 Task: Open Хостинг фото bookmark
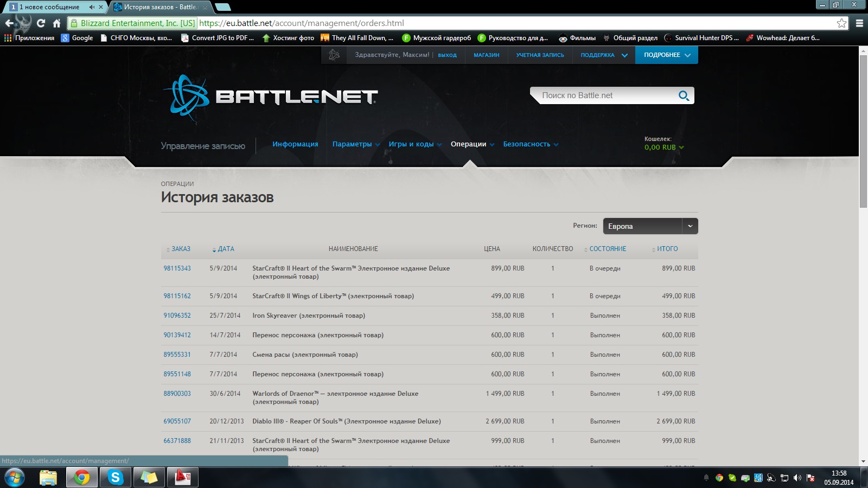[x=288, y=38]
